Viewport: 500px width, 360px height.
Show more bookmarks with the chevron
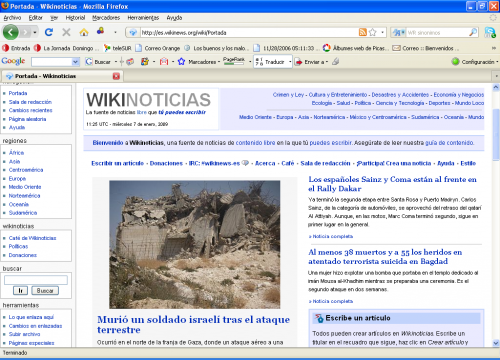[x=494, y=48]
